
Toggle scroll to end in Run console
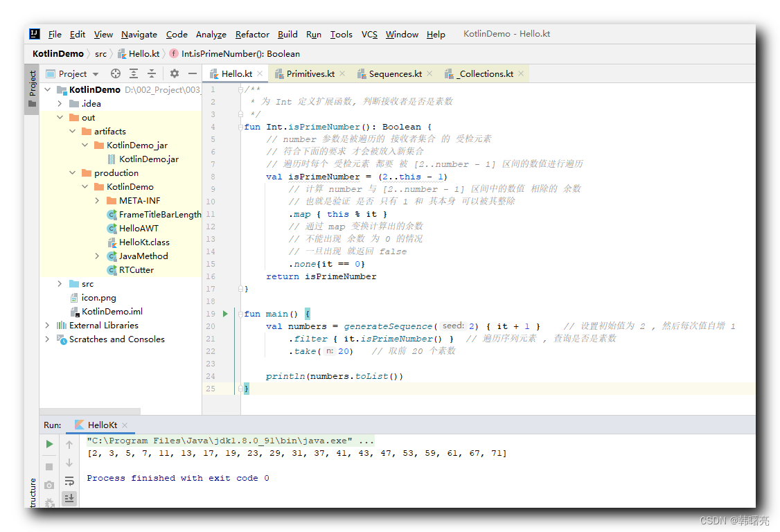pyautogui.click(x=69, y=498)
